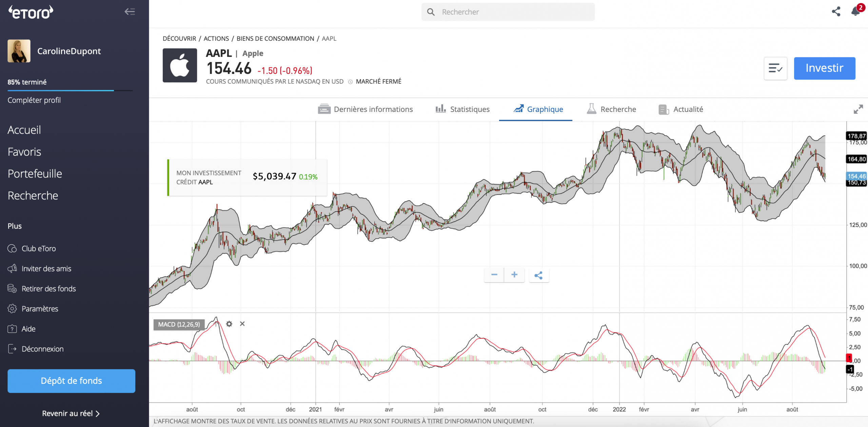Collapse the sidebar with the arrow icon

[130, 12]
